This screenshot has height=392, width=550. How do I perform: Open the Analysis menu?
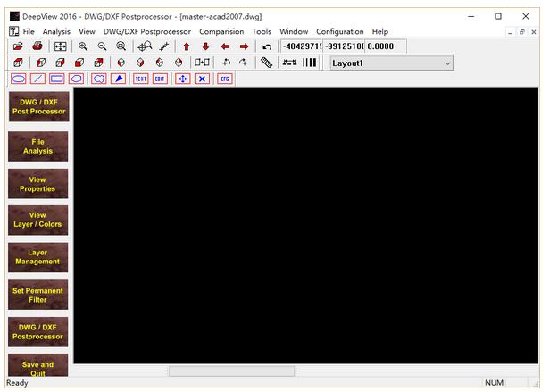56,31
